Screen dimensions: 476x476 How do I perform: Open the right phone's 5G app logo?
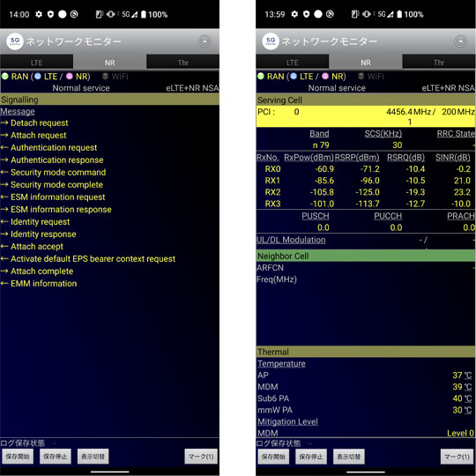(x=271, y=41)
